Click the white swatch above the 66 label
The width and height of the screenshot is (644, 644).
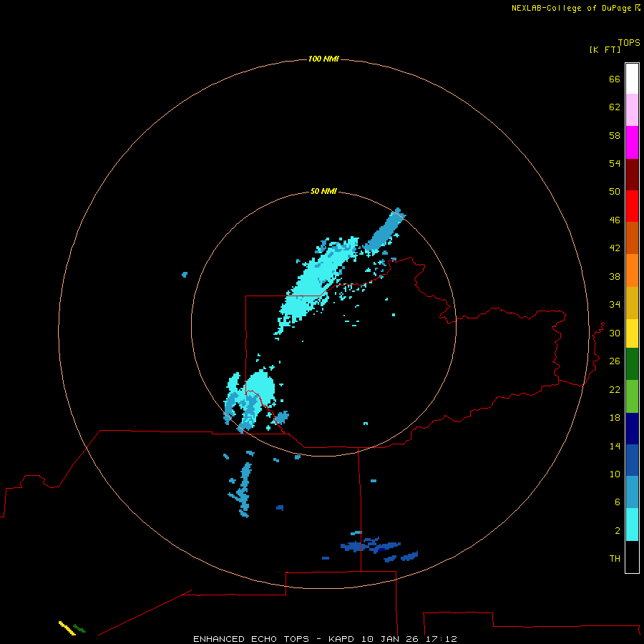tap(632, 79)
